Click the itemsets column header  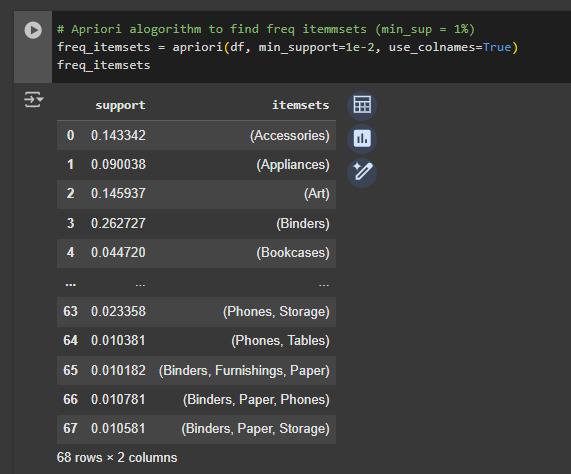pos(300,105)
